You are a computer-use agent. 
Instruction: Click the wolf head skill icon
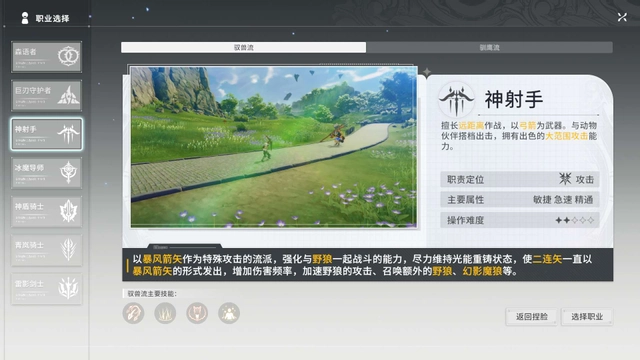197,313
